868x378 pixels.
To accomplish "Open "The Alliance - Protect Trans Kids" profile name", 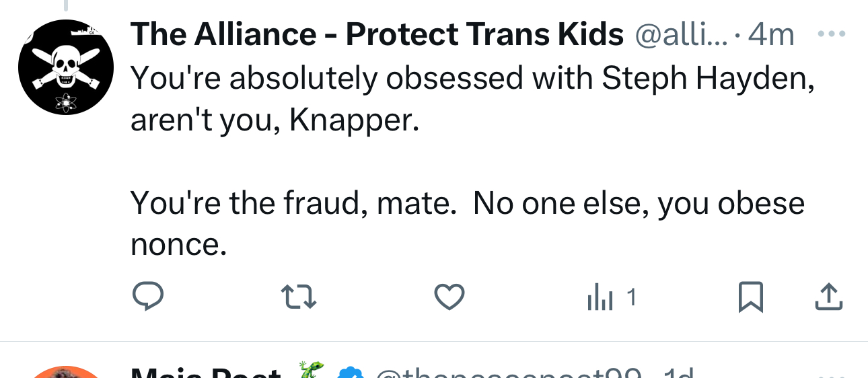I will click(377, 35).
